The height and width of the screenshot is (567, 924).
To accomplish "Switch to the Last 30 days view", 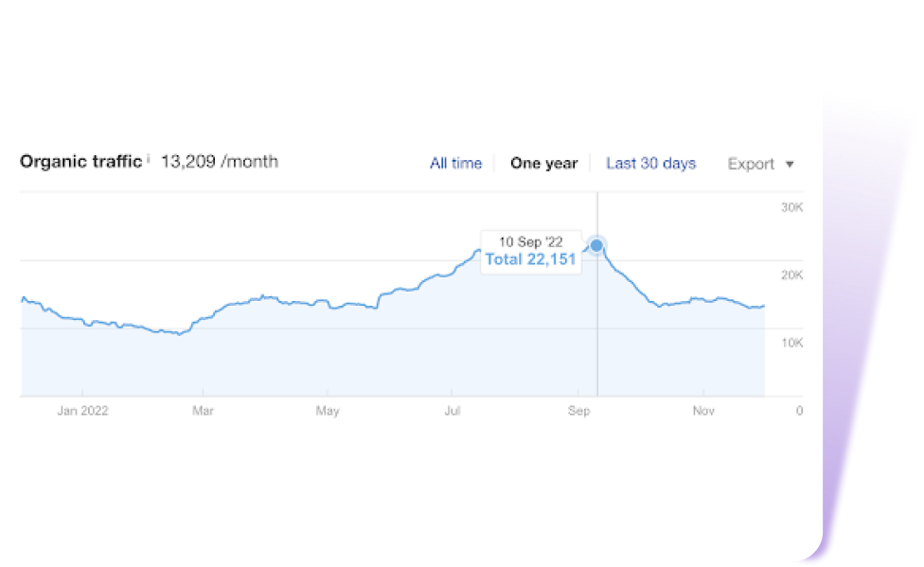I will (650, 163).
